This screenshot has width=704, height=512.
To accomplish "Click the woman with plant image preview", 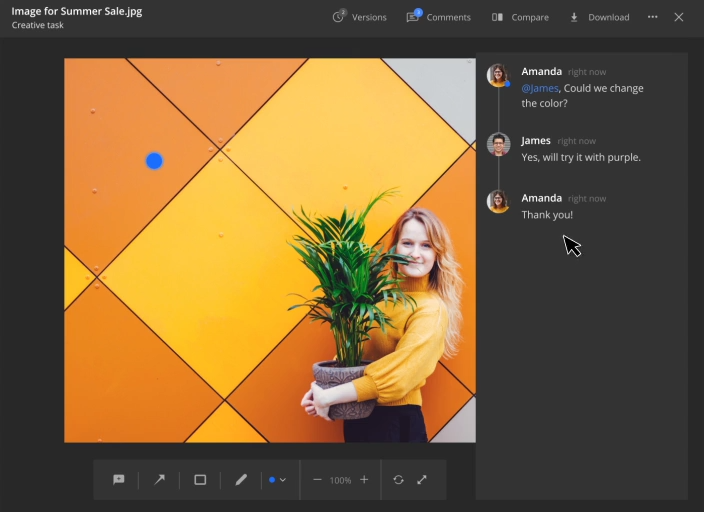I will pos(270,250).
